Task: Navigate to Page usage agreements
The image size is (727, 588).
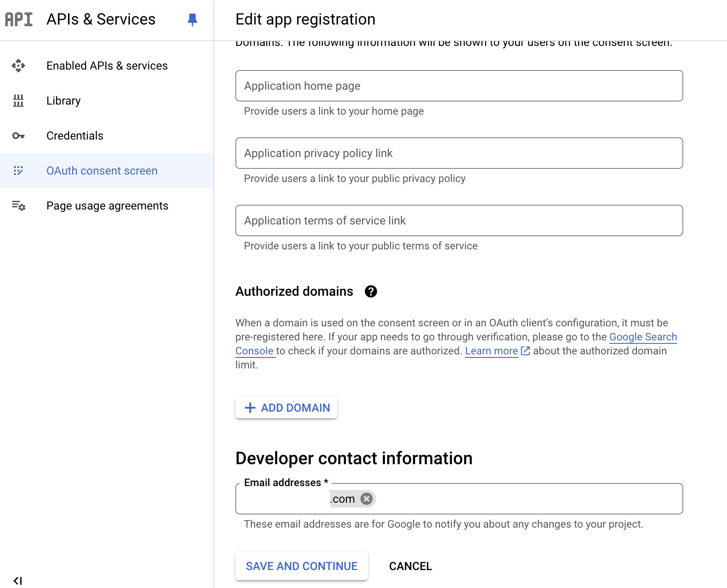Action: tap(107, 206)
